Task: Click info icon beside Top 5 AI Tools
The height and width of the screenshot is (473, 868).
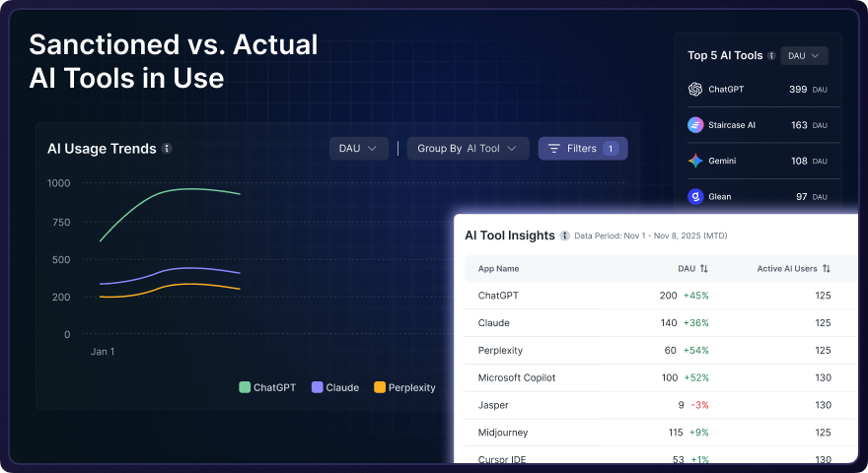Action: (771, 56)
